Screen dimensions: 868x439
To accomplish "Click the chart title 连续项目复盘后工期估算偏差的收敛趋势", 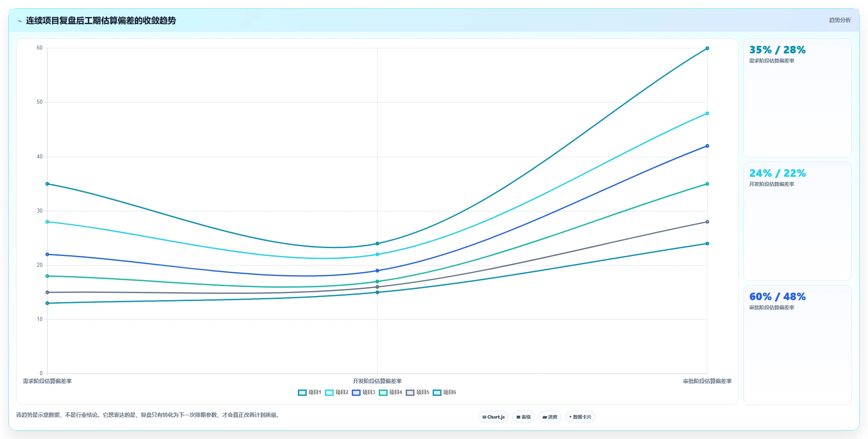I will (x=101, y=20).
